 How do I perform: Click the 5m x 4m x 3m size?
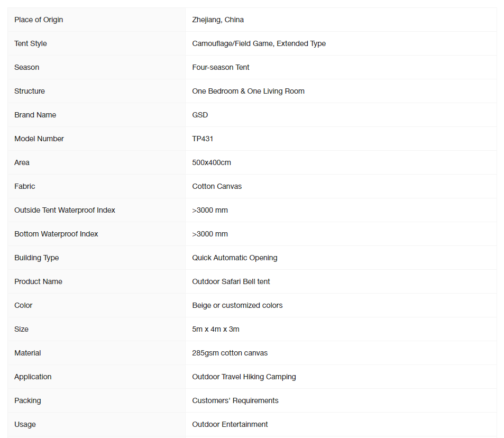coord(216,329)
